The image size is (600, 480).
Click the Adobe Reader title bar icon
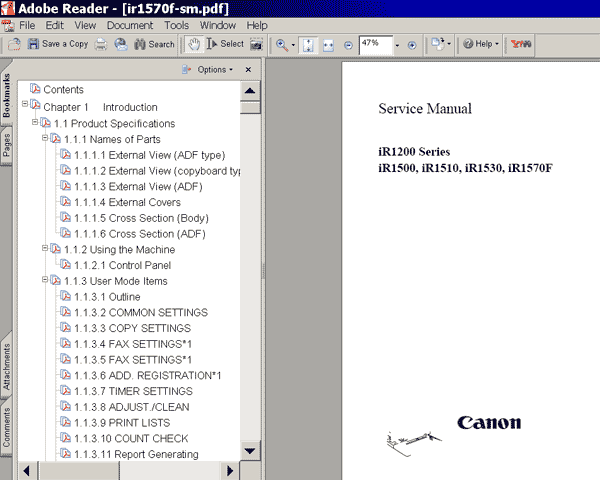7,8
